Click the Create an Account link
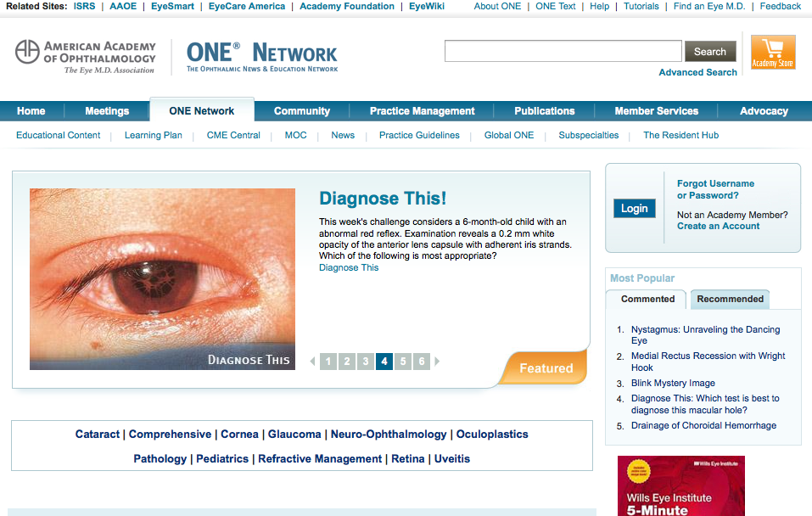This screenshot has width=812, height=516. pos(719,226)
